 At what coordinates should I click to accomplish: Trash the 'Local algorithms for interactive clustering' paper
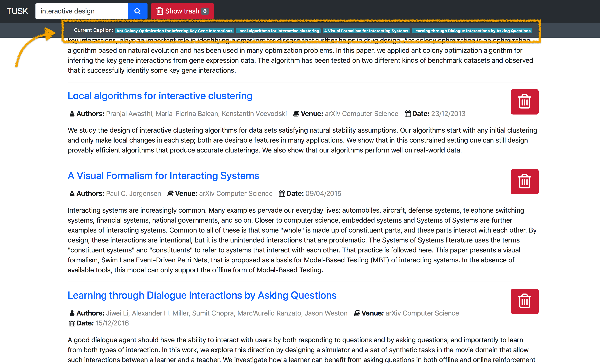click(525, 102)
